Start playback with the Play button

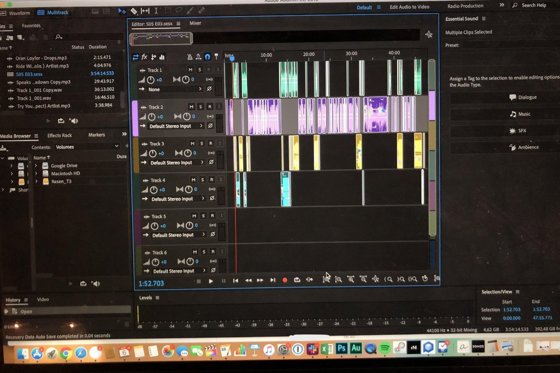pyautogui.click(x=211, y=281)
